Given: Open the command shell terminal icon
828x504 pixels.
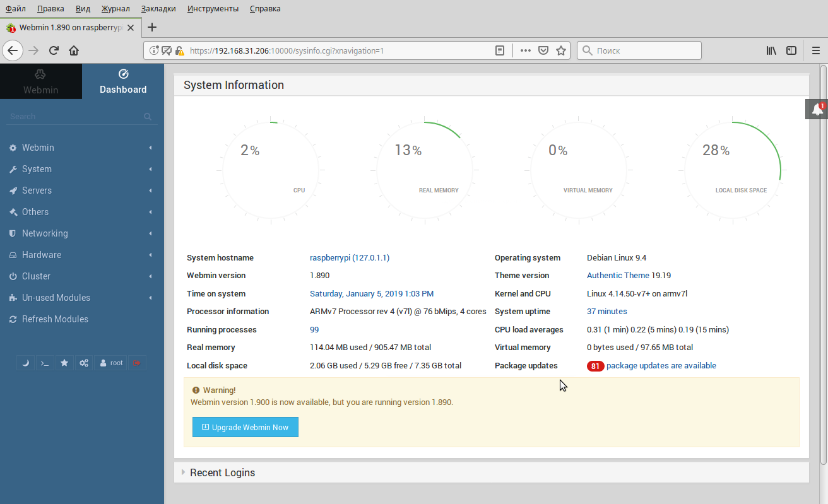Looking at the screenshot, I should coord(44,363).
